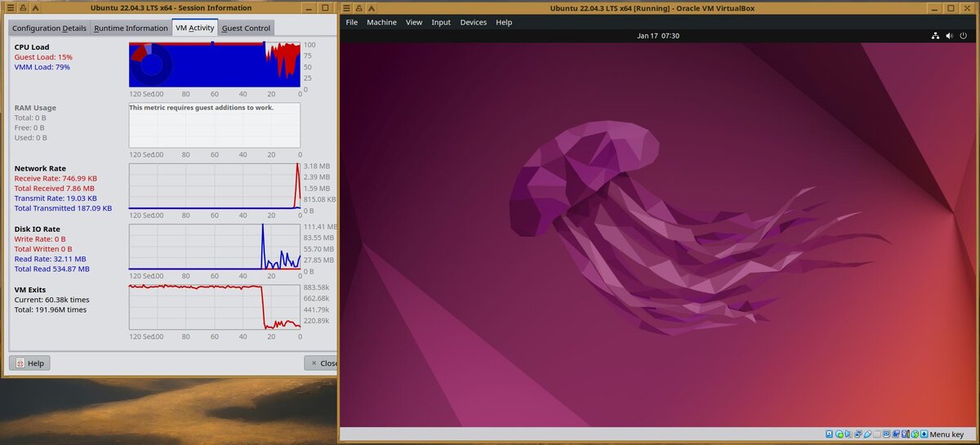The width and height of the screenshot is (980, 445).
Task: Open the CPU virtualization features indicator
Action: (906, 434)
